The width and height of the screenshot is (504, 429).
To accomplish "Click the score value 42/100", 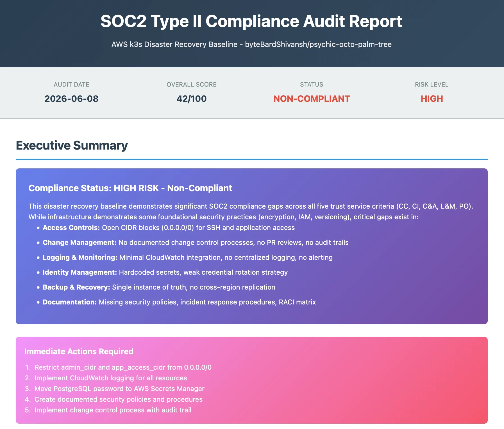I will point(192,99).
